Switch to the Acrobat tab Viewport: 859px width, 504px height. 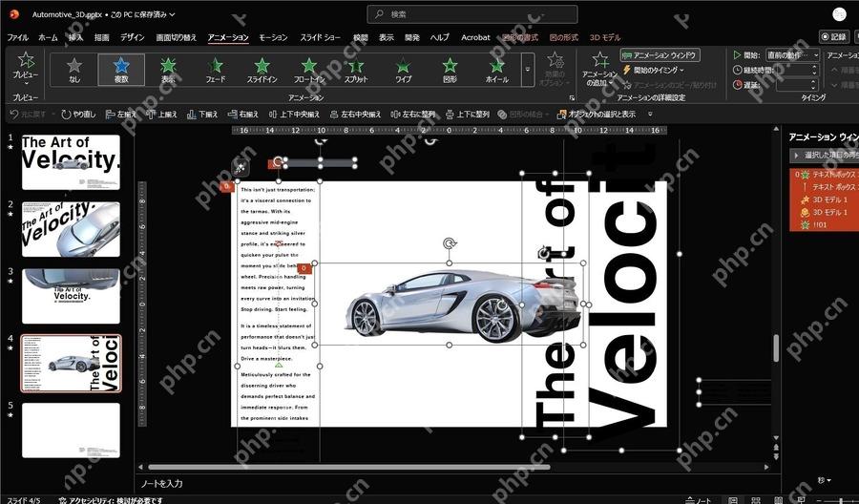point(475,37)
